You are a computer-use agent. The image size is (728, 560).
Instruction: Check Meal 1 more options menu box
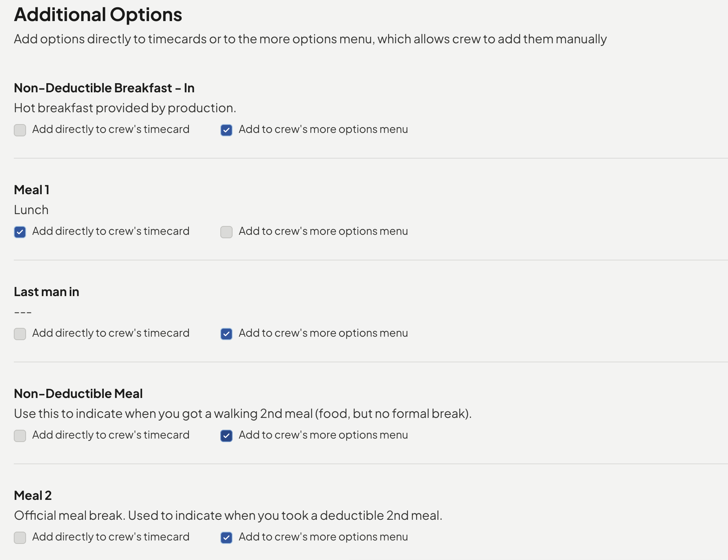click(226, 232)
